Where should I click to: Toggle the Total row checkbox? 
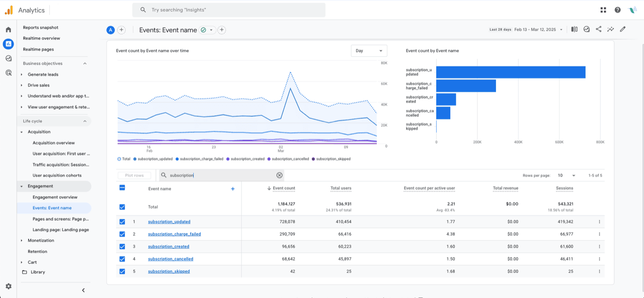pyautogui.click(x=122, y=207)
